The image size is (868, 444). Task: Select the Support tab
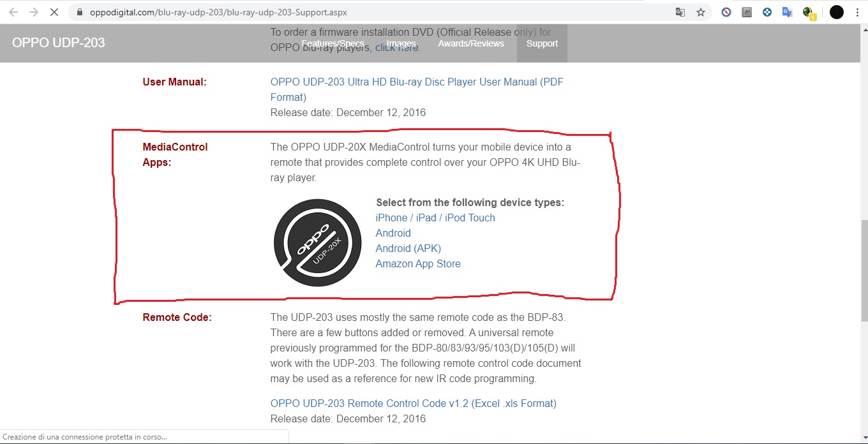[x=542, y=43]
